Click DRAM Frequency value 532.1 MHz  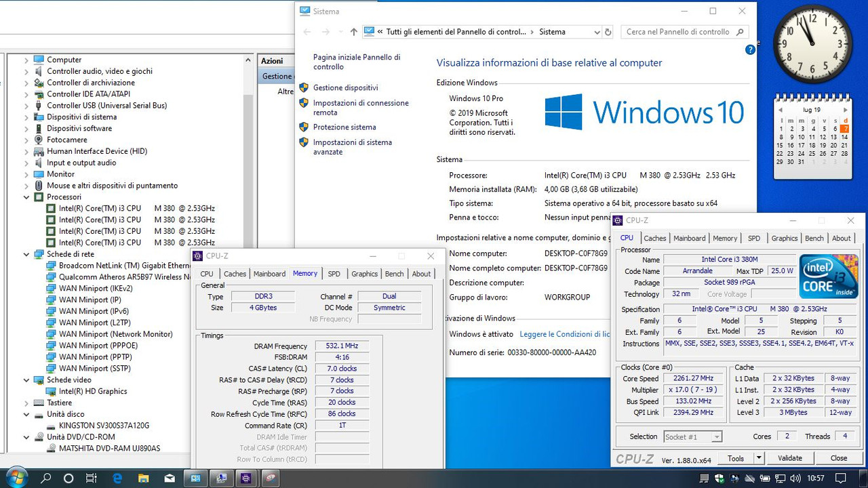coord(342,346)
